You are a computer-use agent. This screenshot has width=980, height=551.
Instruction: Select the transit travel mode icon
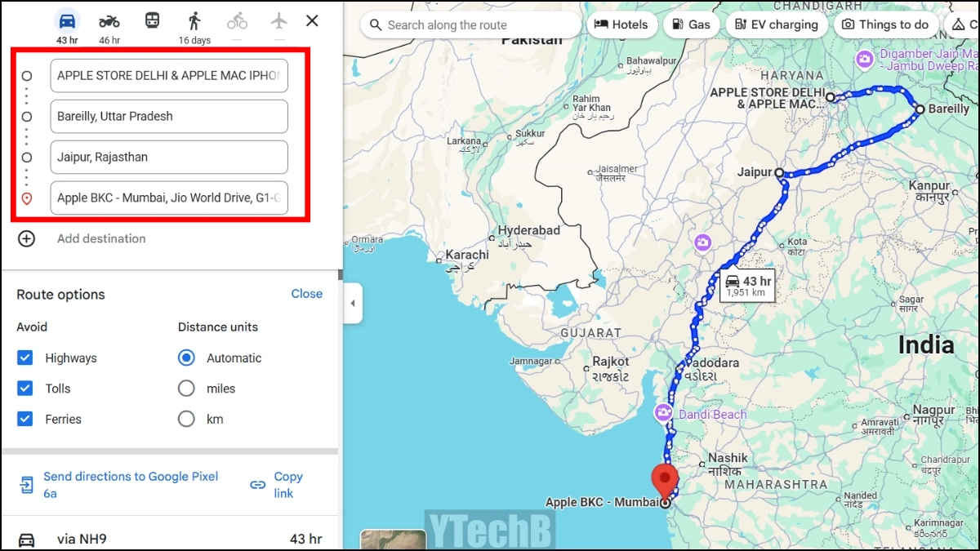click(x=152, y=20)
